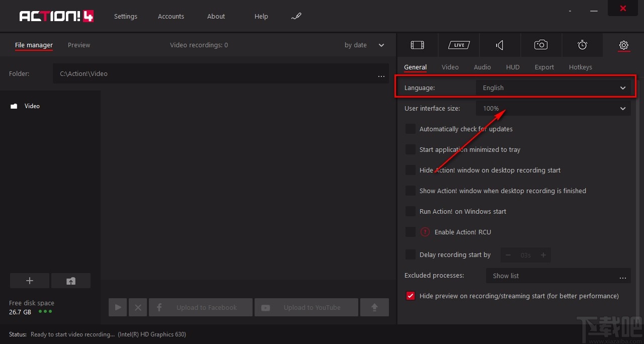
Task: Switch to the Audio settings tab
Action: [x=482, y=67]
